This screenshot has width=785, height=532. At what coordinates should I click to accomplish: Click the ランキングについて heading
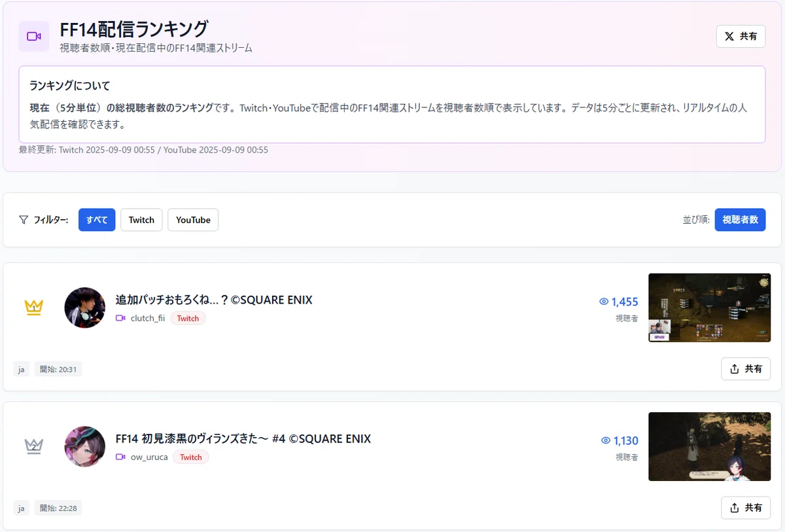pyautogui.click(x=70, y=86)
